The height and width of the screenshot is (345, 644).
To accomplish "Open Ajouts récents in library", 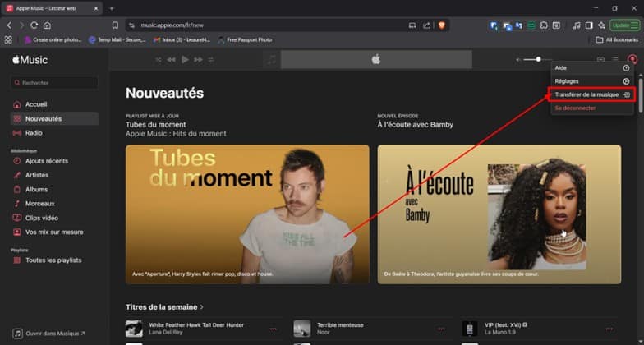I will coord(54,161).
